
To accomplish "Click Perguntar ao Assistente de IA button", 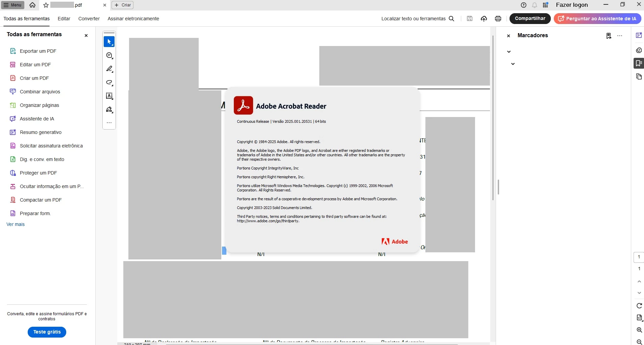I will 597,19.
